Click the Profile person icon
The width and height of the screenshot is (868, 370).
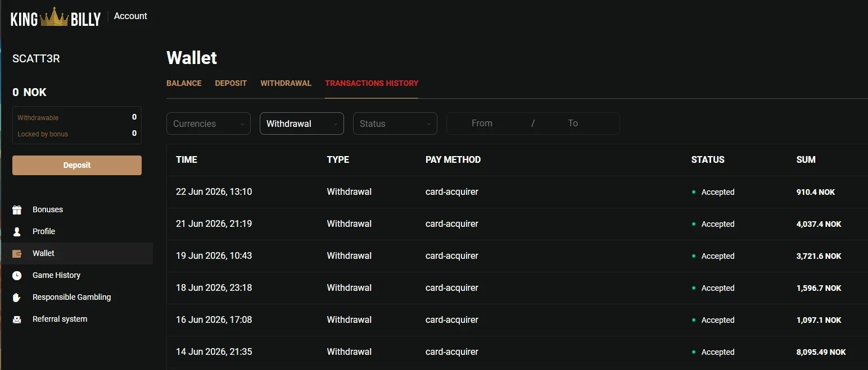coord(17,231)
